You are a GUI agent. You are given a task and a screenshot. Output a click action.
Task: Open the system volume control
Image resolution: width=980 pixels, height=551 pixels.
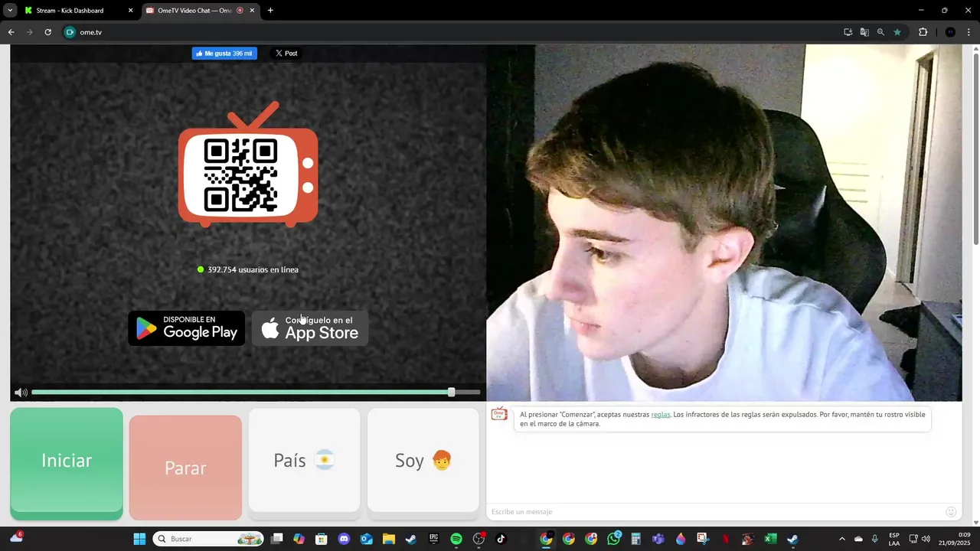click(926, 539)
